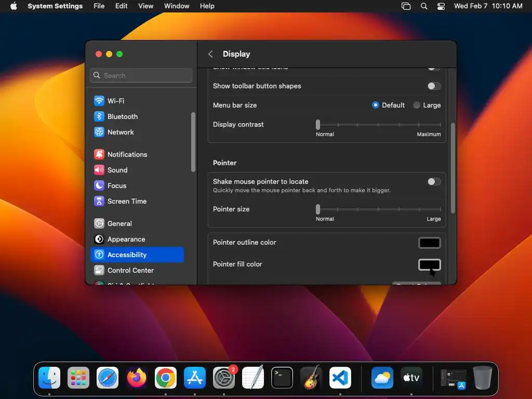The height and width of the screenshot is (399, 532).
Task: Launch Apple TV from the Dock
Action: click(411, 378)
